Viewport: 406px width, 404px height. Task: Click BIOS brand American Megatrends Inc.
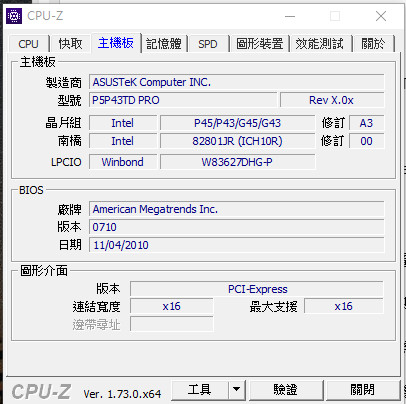237,209
